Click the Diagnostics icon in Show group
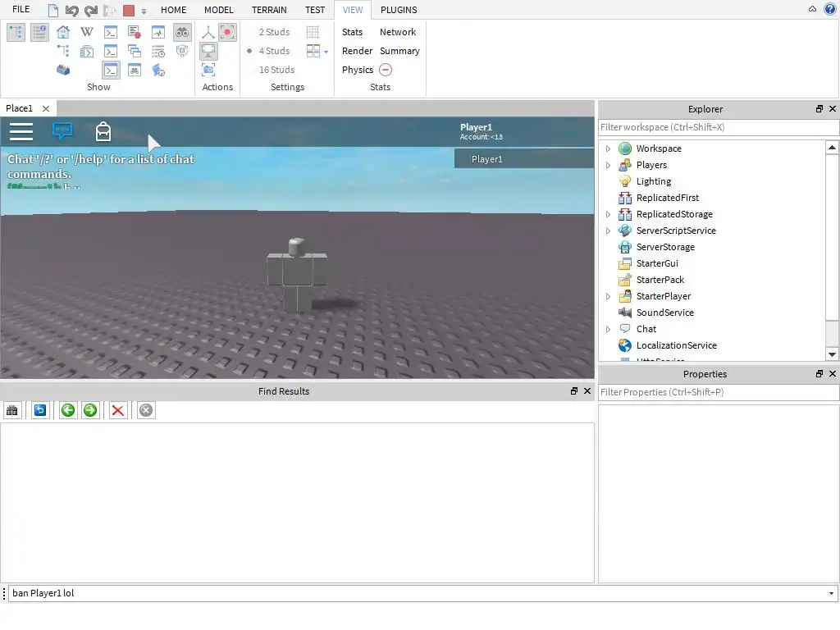The height and width of the screenshot is (630, 840). click(158, 70)
